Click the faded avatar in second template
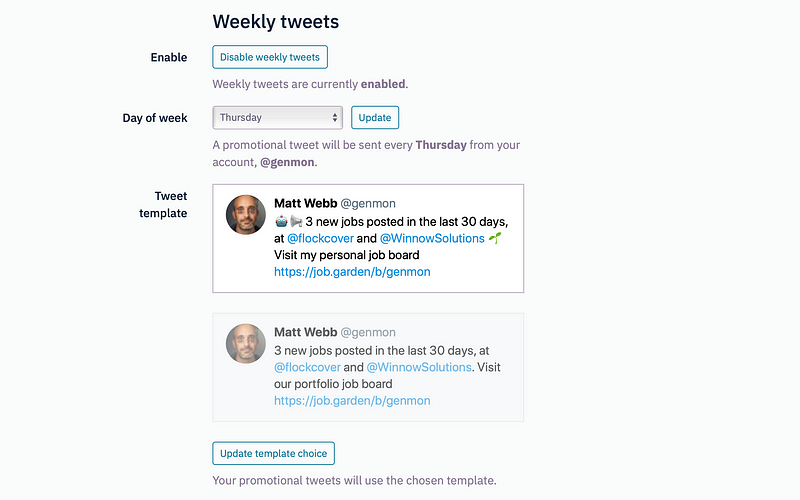Viewport: 800px width, 500px height. 246,344
